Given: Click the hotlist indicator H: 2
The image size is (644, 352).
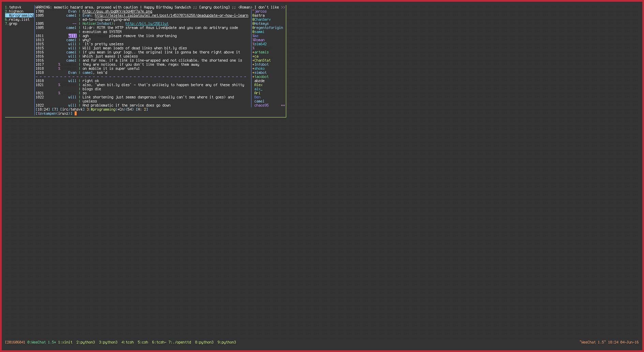Looking at the screenshot, I should point(142,109).
